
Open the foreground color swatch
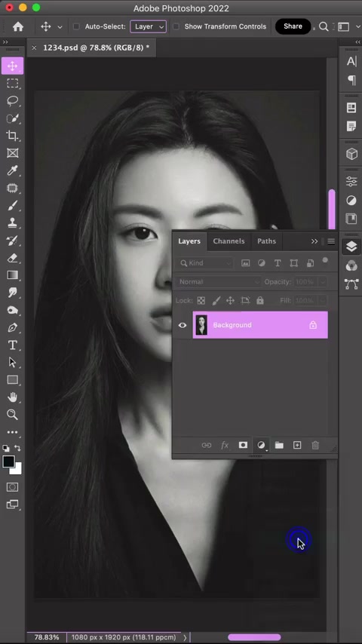[x=8, y=462]
